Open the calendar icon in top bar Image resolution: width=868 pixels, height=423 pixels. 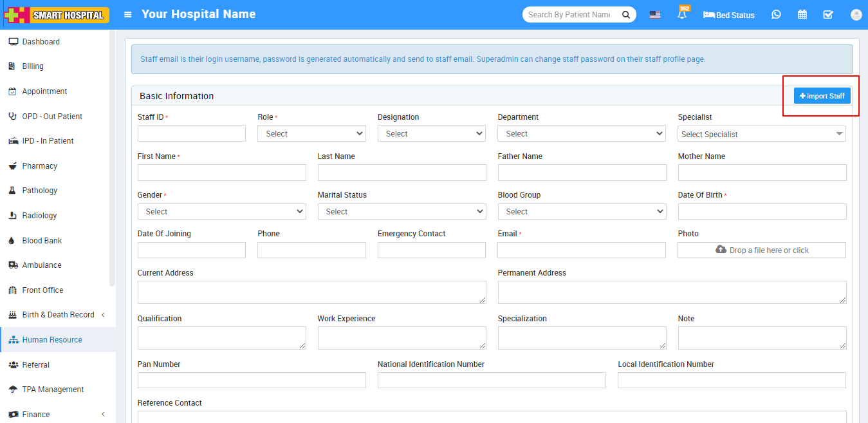tap(802, 14)
